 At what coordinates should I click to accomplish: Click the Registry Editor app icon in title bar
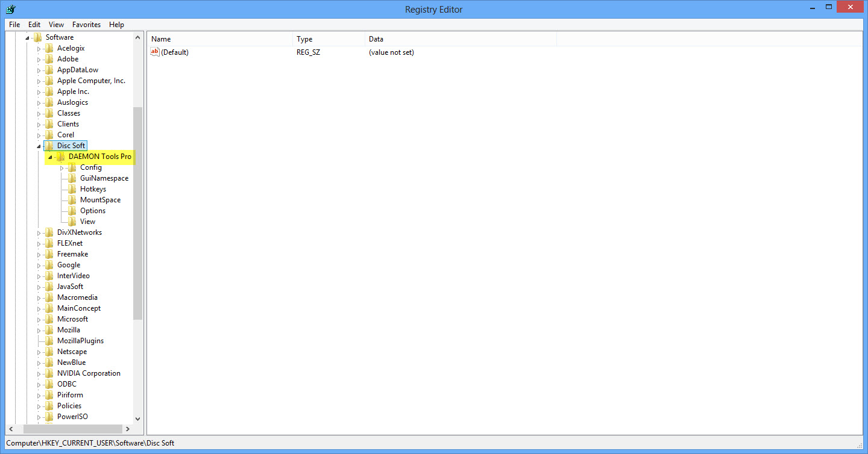10,9
